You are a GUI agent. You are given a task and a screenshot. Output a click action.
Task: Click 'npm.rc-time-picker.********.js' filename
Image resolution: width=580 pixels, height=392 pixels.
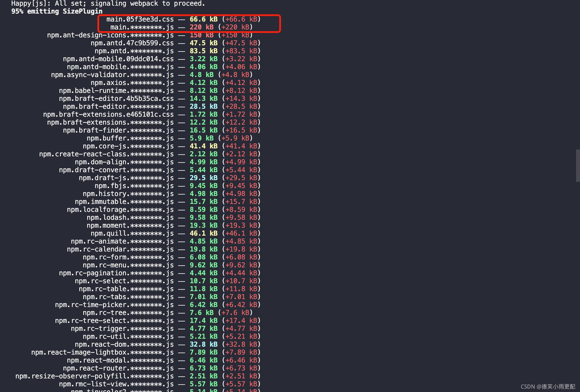click(114, 305)
